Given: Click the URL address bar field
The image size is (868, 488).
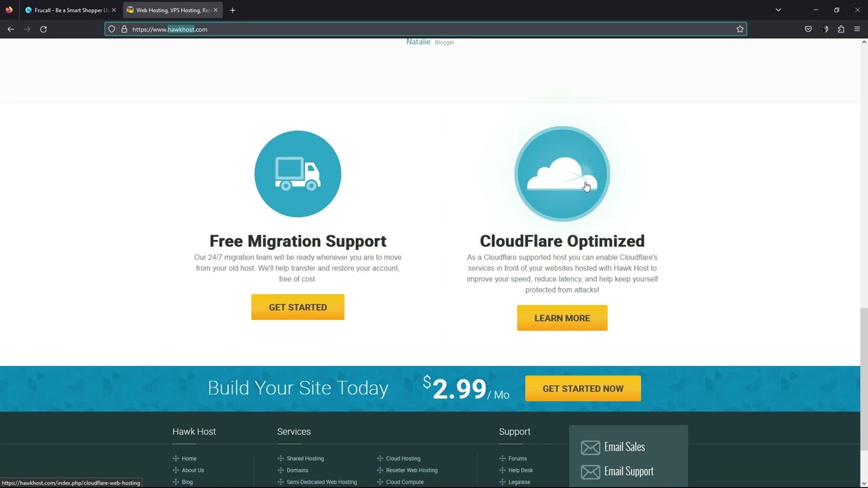Looking at the screenshot, I should point(426,29).
